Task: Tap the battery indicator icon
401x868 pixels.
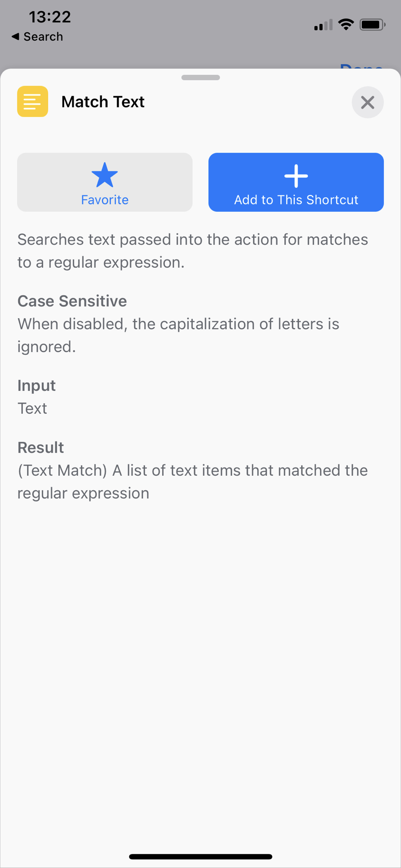Action: point(372,25)
